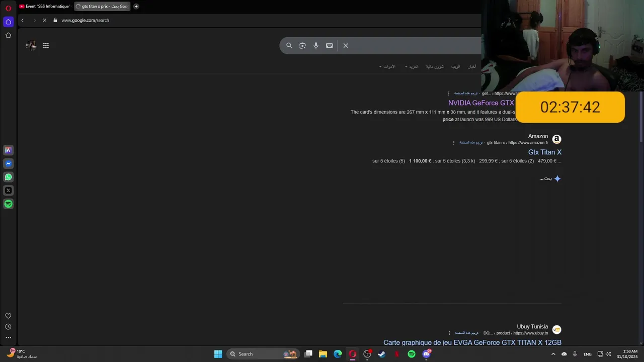
Task: Open the Google apps grid
Action: click(46, 46)
